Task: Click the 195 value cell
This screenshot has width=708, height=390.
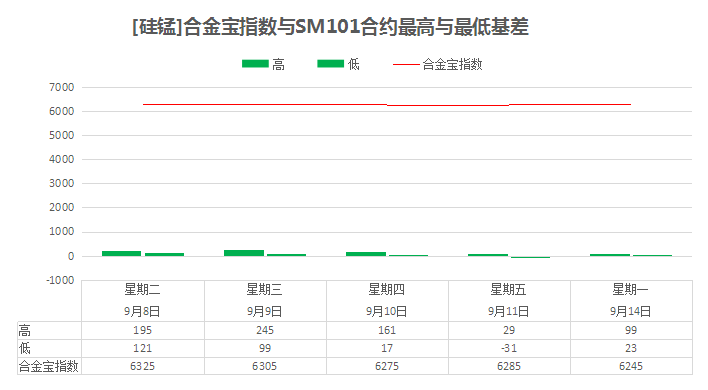Action: tap(143, 330)
